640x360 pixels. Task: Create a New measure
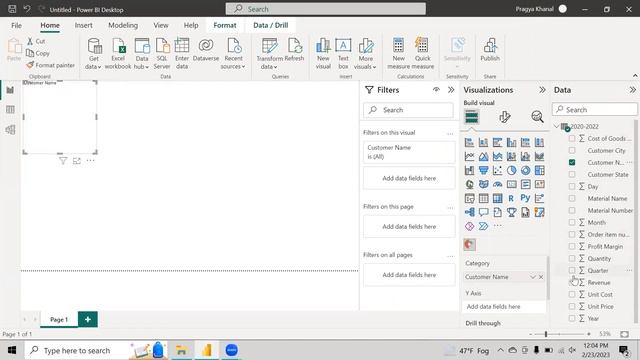(398, 53)
